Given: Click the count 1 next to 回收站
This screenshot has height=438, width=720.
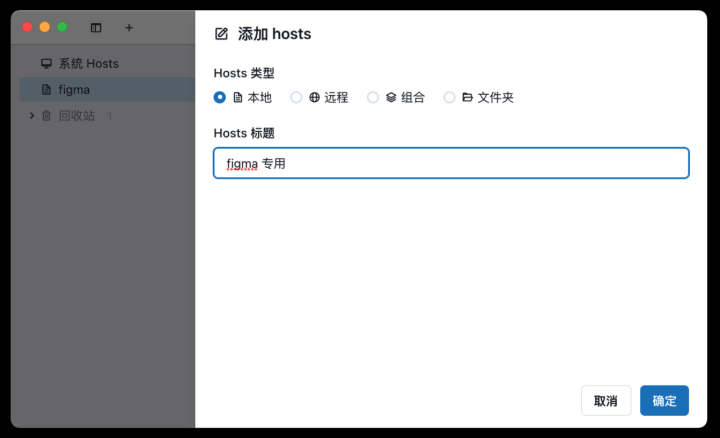Looking at the screenshot, I should (110, 116).
